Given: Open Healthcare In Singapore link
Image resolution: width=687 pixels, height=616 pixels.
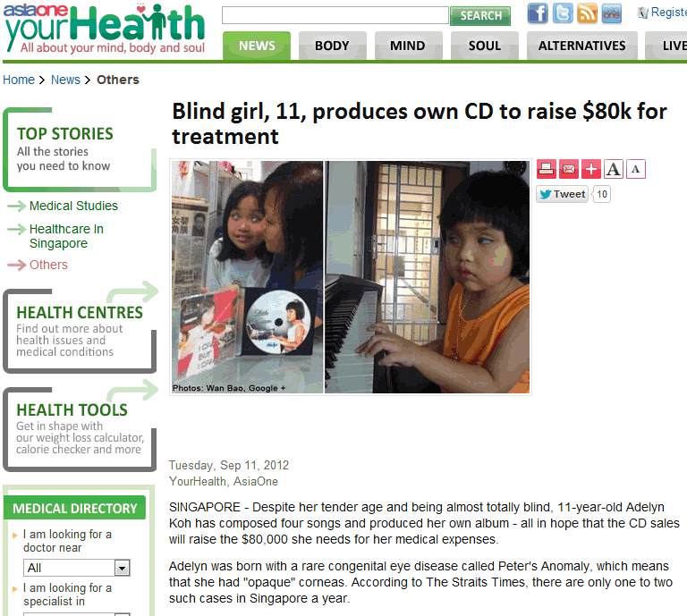Looking at the screenshot, I should [x=66, y=236].
